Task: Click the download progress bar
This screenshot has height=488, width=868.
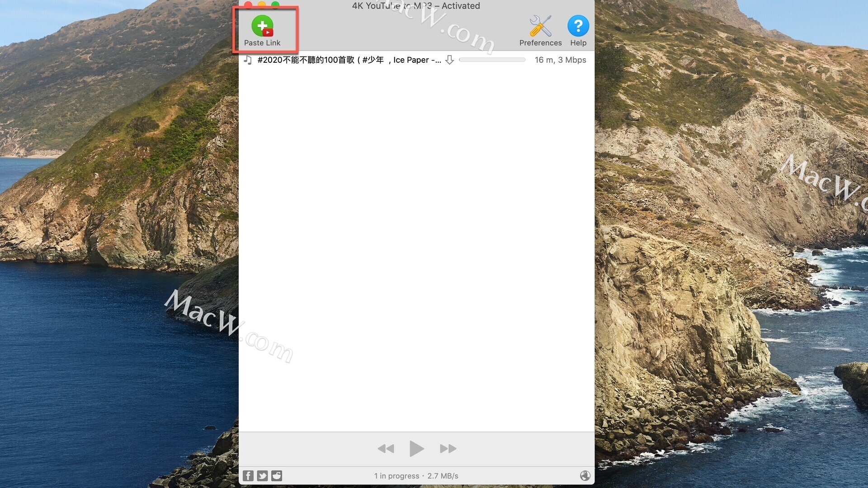Action: [x=492, y=60]
